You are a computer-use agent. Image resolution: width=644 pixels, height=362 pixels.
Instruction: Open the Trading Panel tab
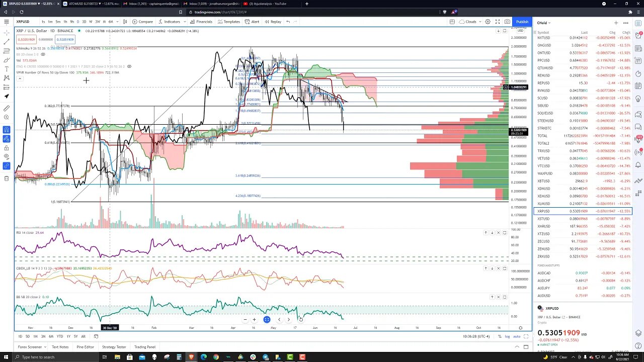[x=145, y=347]
